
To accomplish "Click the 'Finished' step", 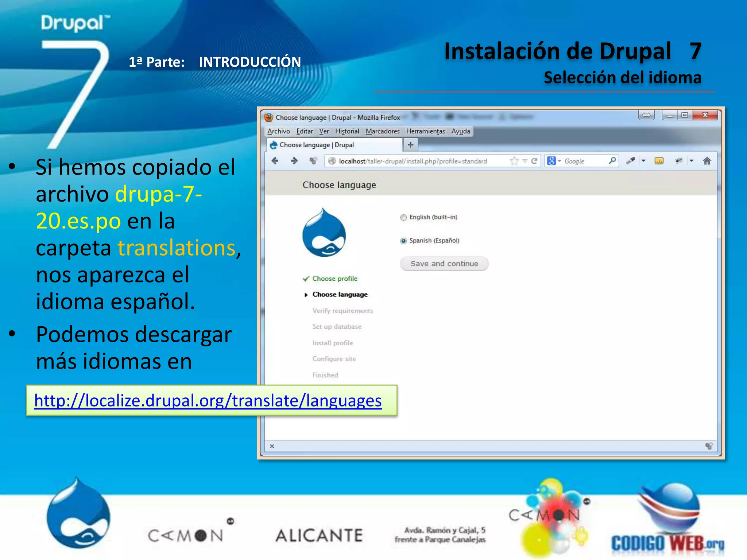I will tap(325, 375).
